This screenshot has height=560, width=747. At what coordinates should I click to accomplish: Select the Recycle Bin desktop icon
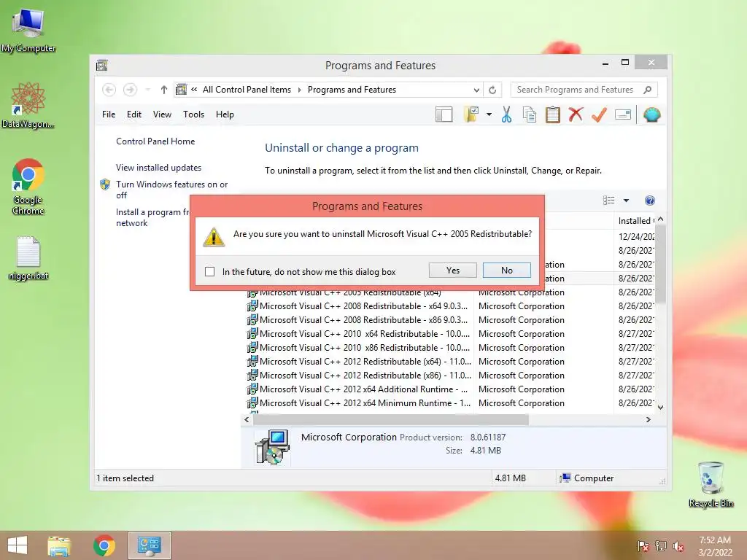711,484
